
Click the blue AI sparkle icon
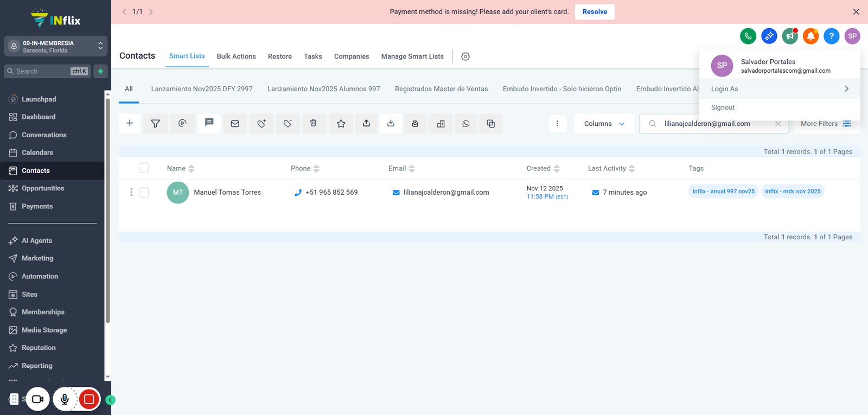[769, 36]
